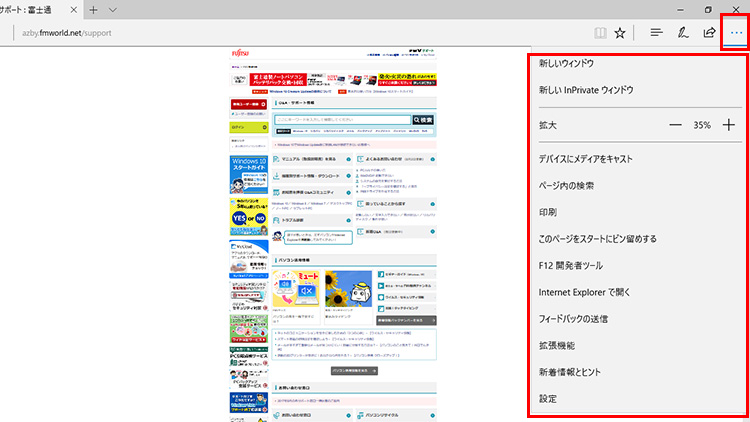Open 設定 from the menu

(548, 398)
